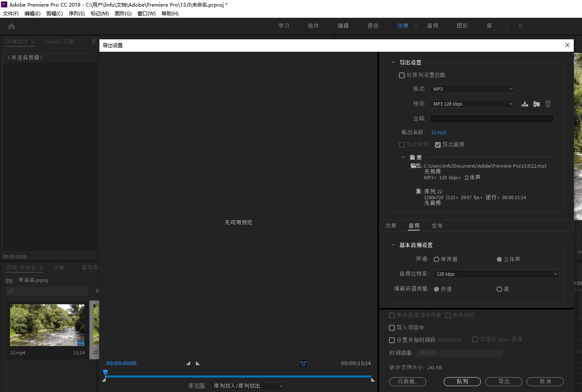582x392 pixels.
Task: Switch to the 效果 tab in export settings
Action: [390, 226]
